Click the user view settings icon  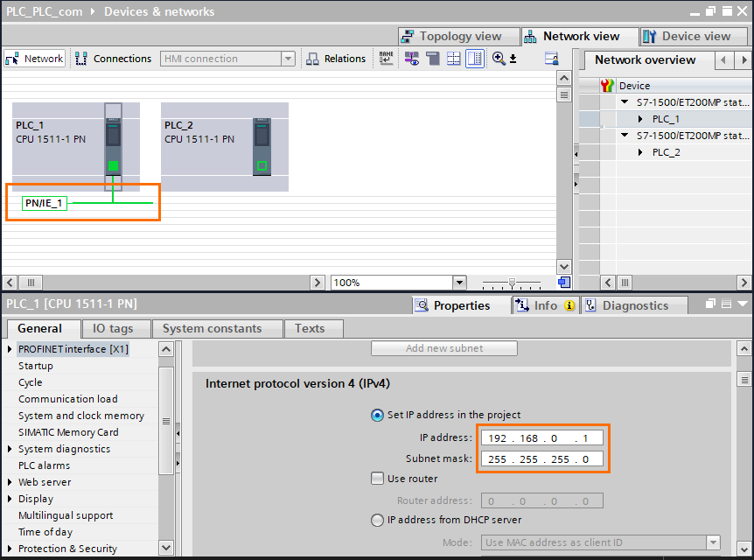[552, 59]
